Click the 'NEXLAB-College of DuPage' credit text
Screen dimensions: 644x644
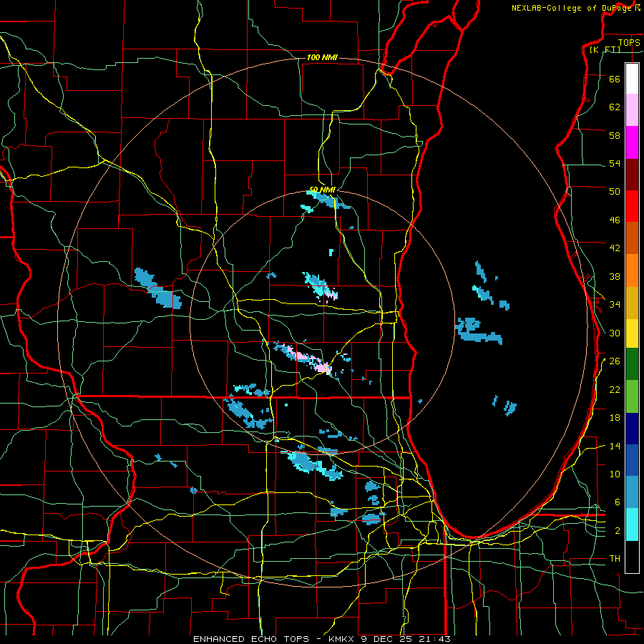click(x=572, y=8)
